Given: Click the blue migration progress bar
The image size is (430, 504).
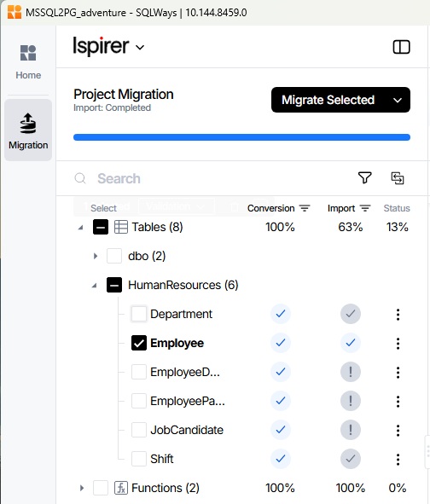Looking at the screenshot, I should [241, 137].
